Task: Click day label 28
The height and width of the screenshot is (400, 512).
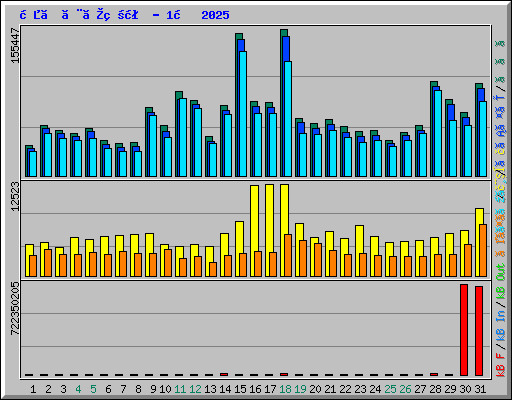Action: point(435,389)
